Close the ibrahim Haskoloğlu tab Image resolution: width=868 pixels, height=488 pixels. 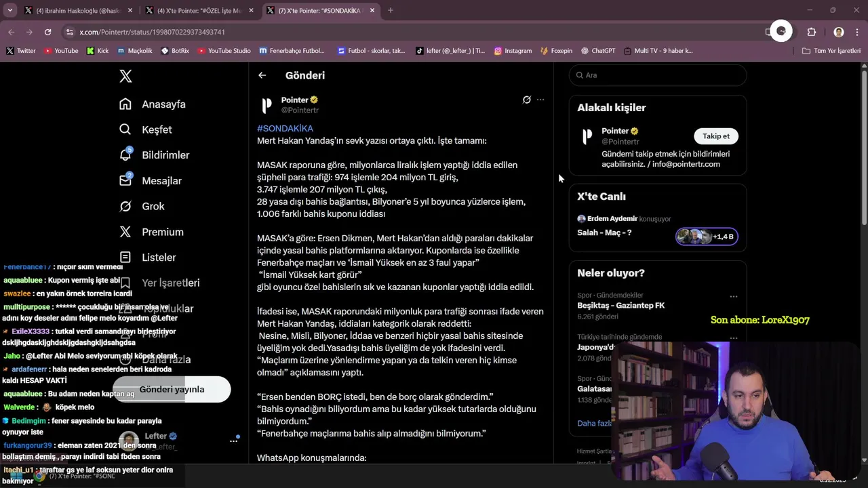(x=130, y=10)
